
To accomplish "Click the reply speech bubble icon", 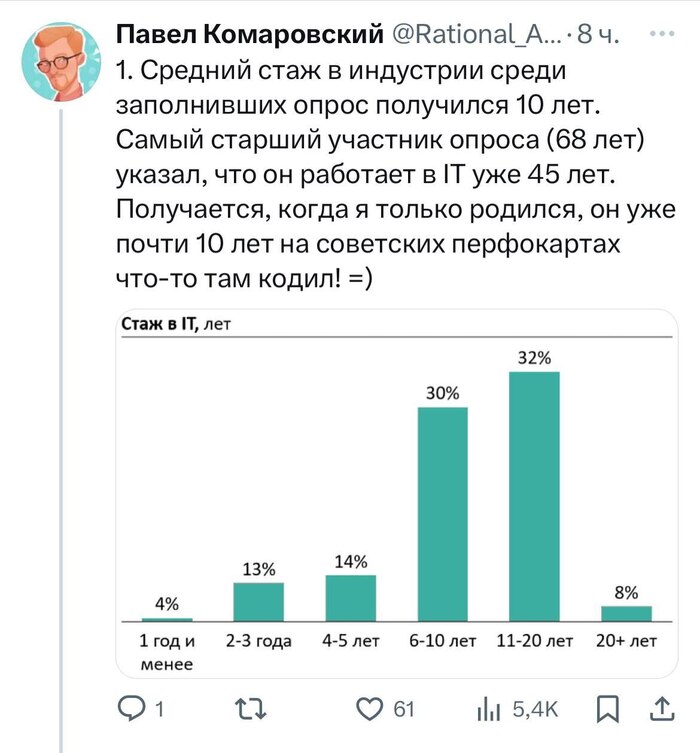I will click(131, 709).
